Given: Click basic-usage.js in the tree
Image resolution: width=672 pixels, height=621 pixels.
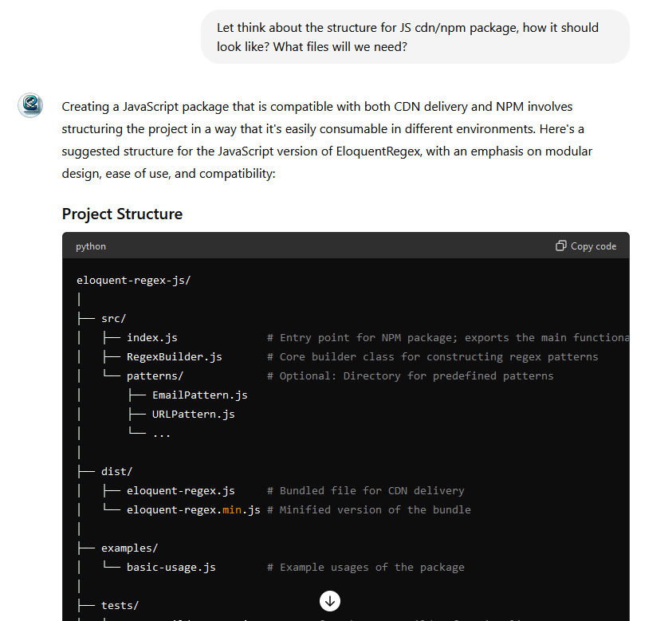Looking at the screenshot, I should pyautogui.click(x=171, y=567).
